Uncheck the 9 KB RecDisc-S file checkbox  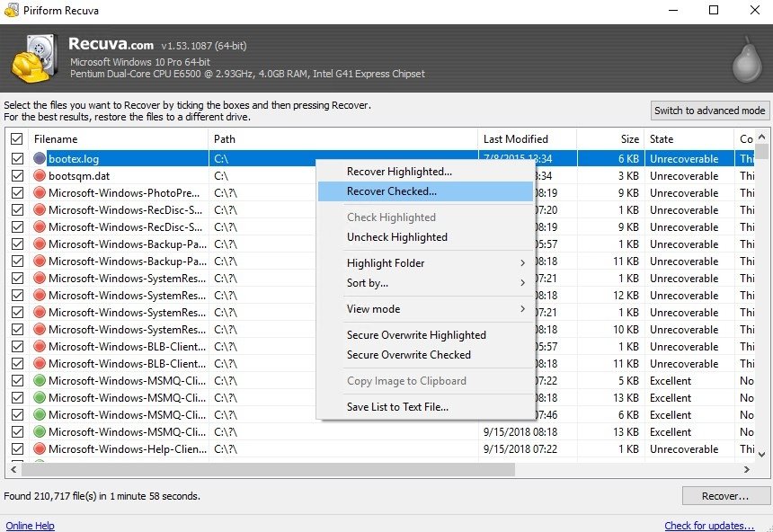click(x=17, y=226)
